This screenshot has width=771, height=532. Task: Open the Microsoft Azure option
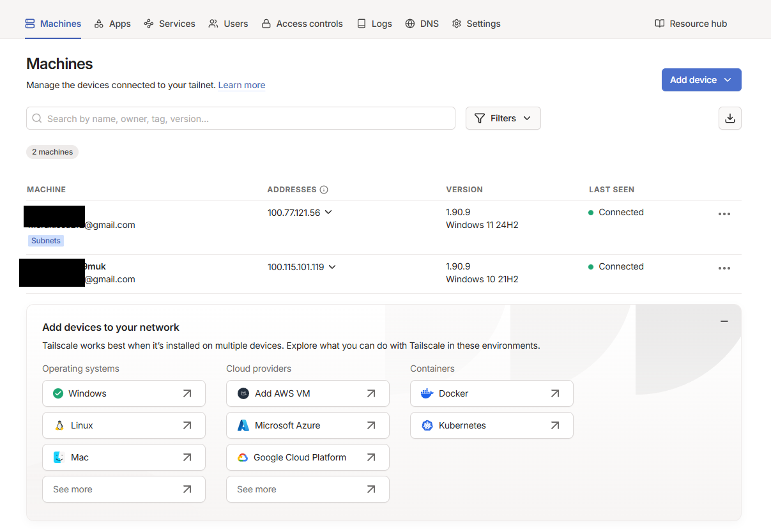click(307, 425)
